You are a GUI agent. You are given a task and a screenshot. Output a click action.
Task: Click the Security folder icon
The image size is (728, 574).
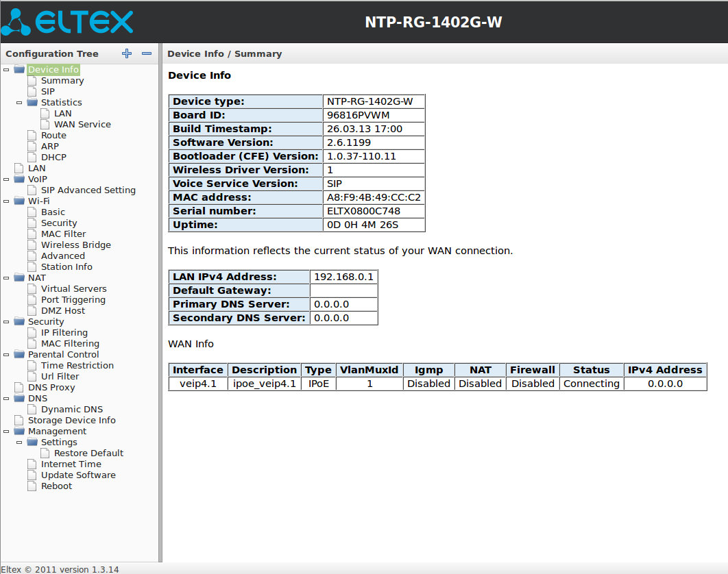click(19, 321)
